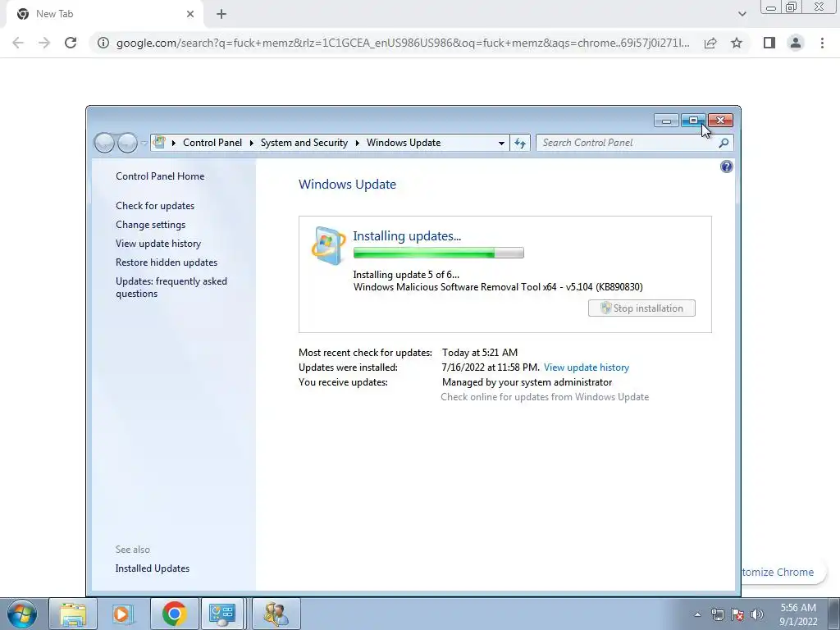The height and width of the screenshot is (630, 840).
Task: Open network tray icon
Action: tap(717, 614)
